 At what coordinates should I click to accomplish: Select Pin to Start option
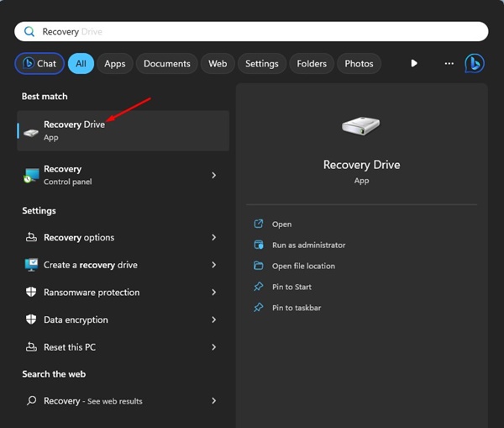point(291,287)
